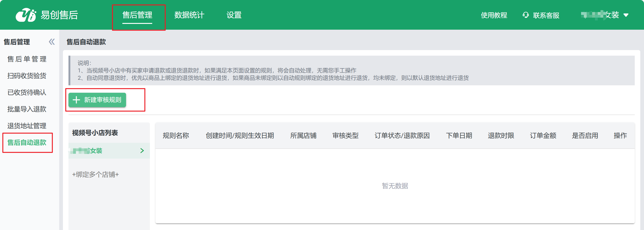Go to the 设置 tab
The image size is (644, 230).
click(234, 15)
